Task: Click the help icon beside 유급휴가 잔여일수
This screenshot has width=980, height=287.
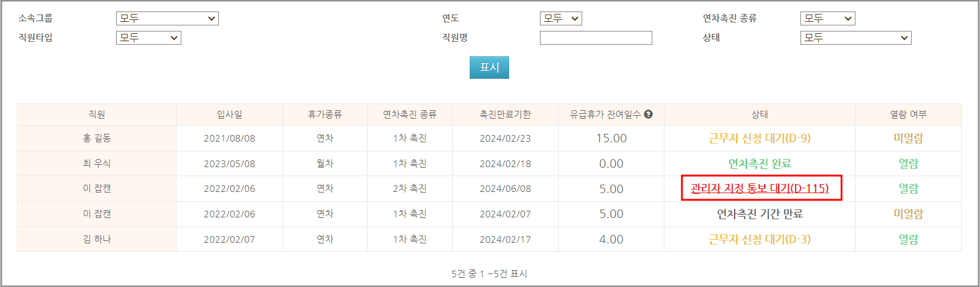Action: (648, 114)
